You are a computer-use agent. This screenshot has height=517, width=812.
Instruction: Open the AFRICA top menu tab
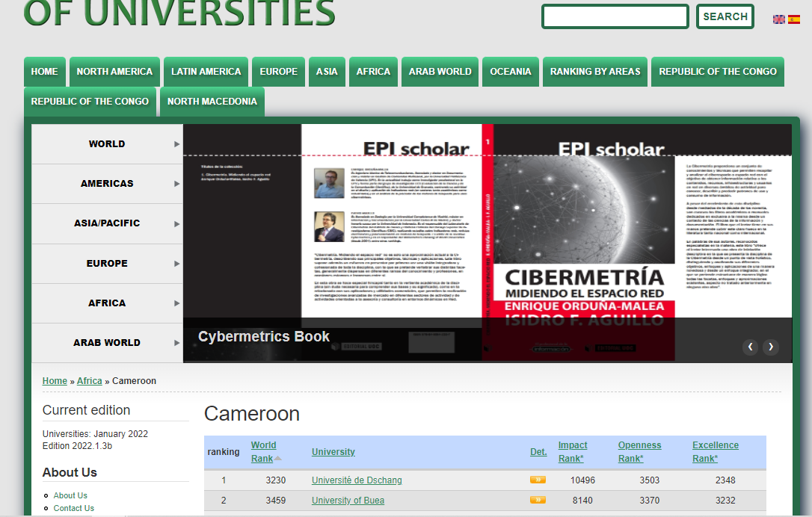tap(373, 72)
